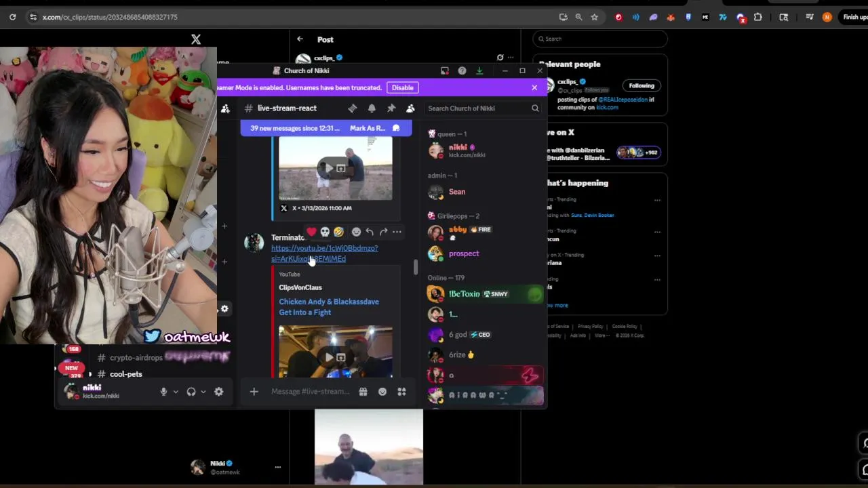Open the Discord Threads icon in channel header
This screenshot has width=868, height=488.
point(352,108)
